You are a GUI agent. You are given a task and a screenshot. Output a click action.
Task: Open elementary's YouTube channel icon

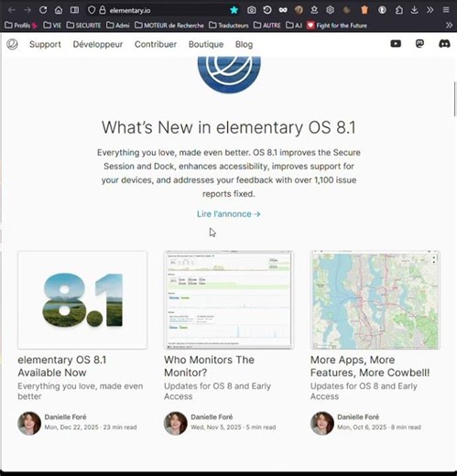tap(396, 44)
